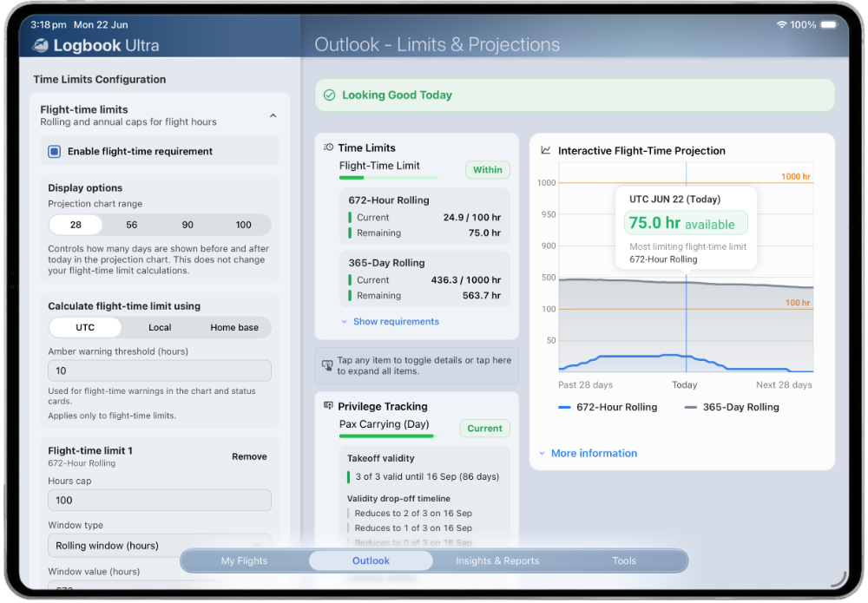Select 90 days projection chart range
This screenshot has width=868, height=603.
pyautogui.click(x=187, y=225)
